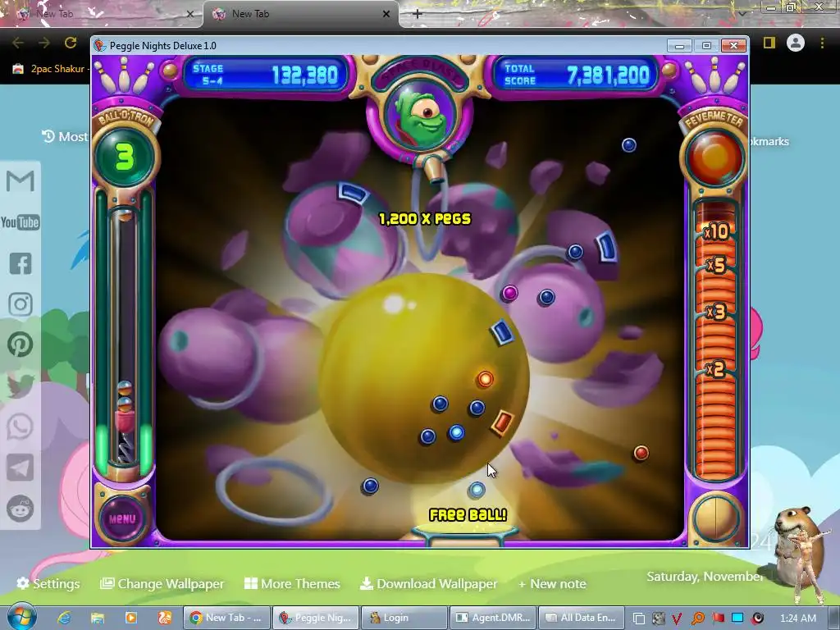Click the Fevermeter orange orb
This screenshot has width=840, height=630.
coord(714,157)
